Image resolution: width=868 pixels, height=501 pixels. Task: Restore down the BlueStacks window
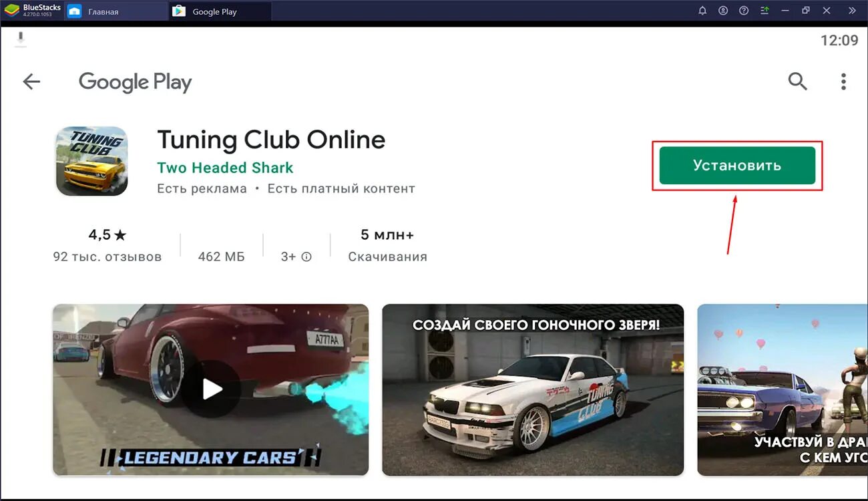tap(806, 11)
